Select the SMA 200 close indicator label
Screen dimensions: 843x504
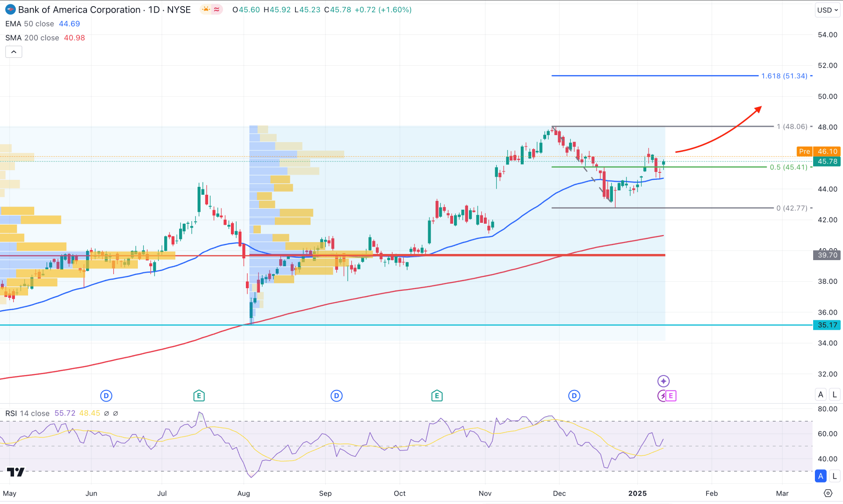32,38
